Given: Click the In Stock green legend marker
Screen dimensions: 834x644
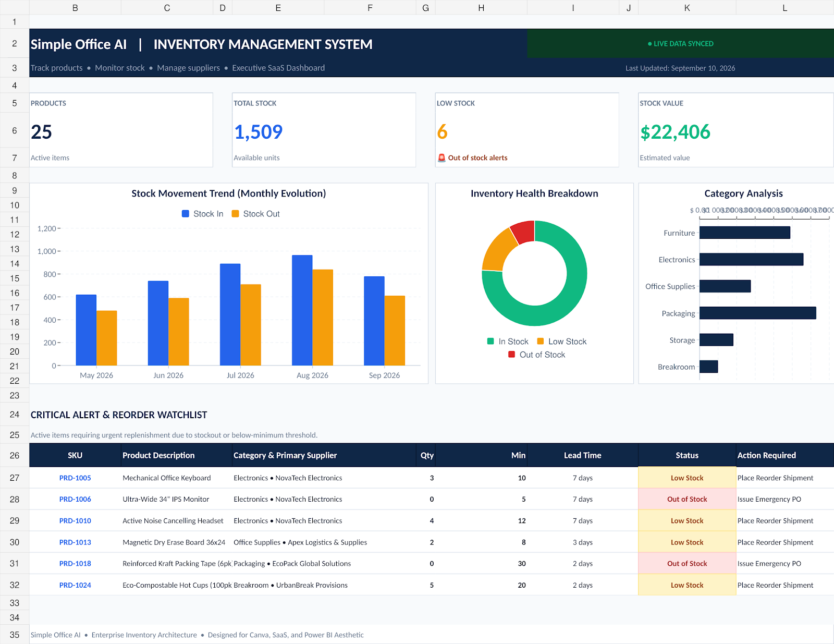Looking at the screenshot, I should (490, 341).
